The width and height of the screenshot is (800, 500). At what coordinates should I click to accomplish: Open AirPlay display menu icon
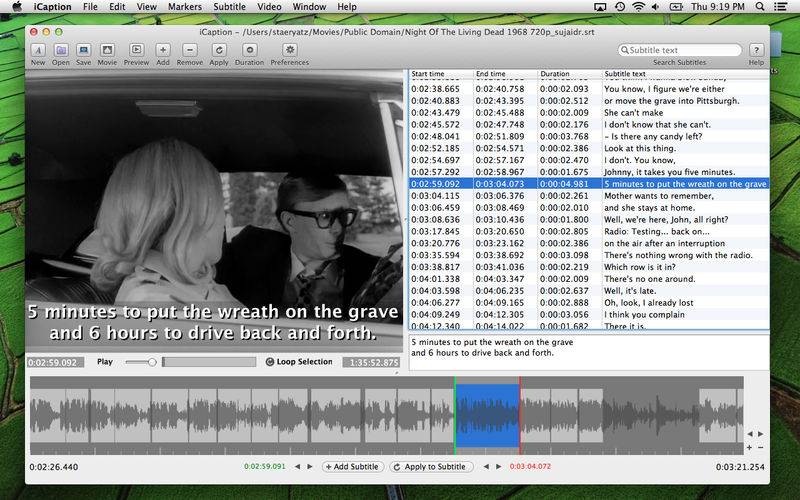click(x=601, y=7)
